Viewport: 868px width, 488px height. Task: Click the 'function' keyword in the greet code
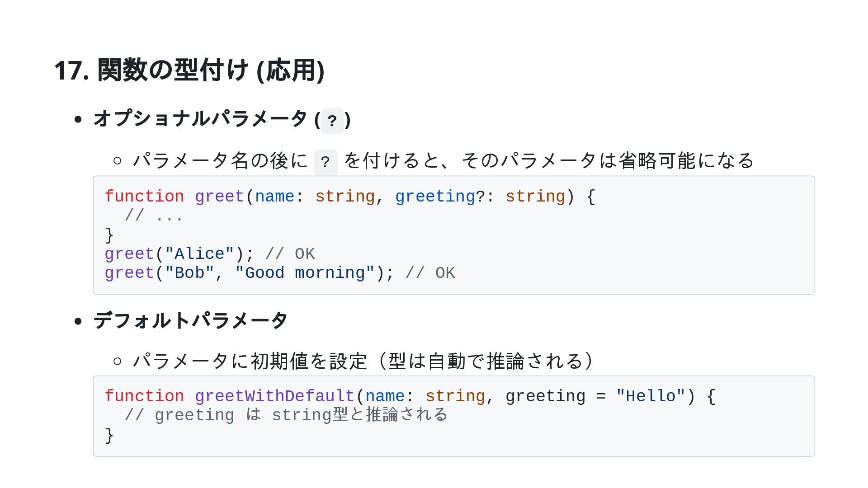point(144,197)
